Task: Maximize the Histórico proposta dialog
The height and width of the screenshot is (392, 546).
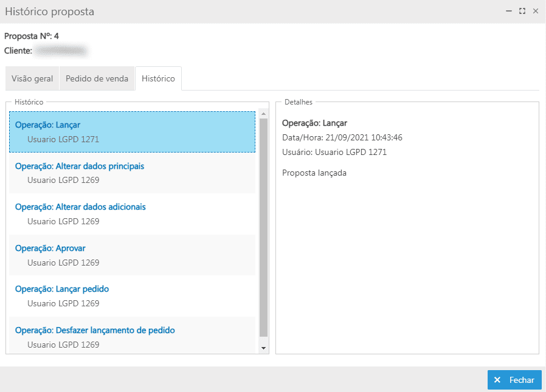Action: 522,11
